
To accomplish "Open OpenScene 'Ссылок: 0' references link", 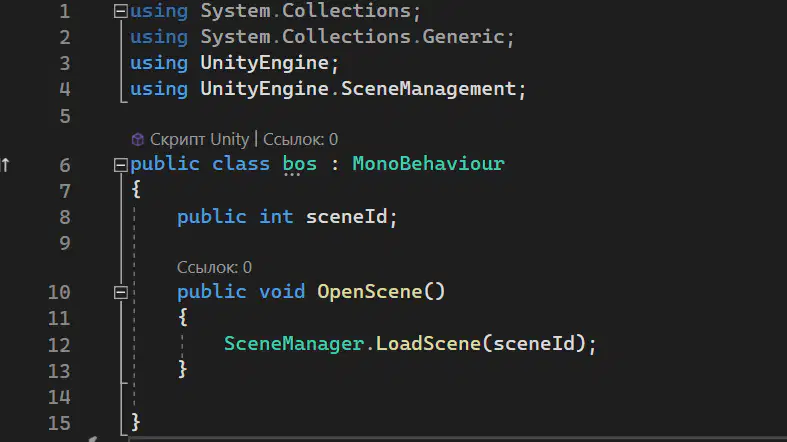I will (x=214, y=267).
